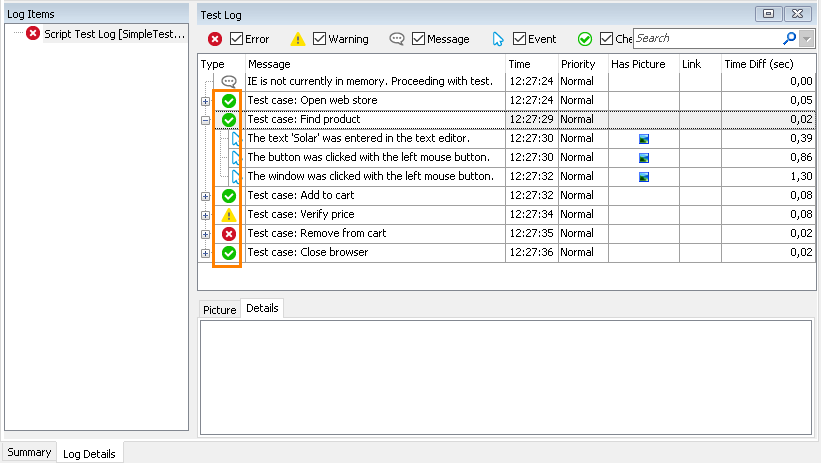Click the Event cursor filter icon
This screenshot has height=463, width=821.
pos(498,39)
